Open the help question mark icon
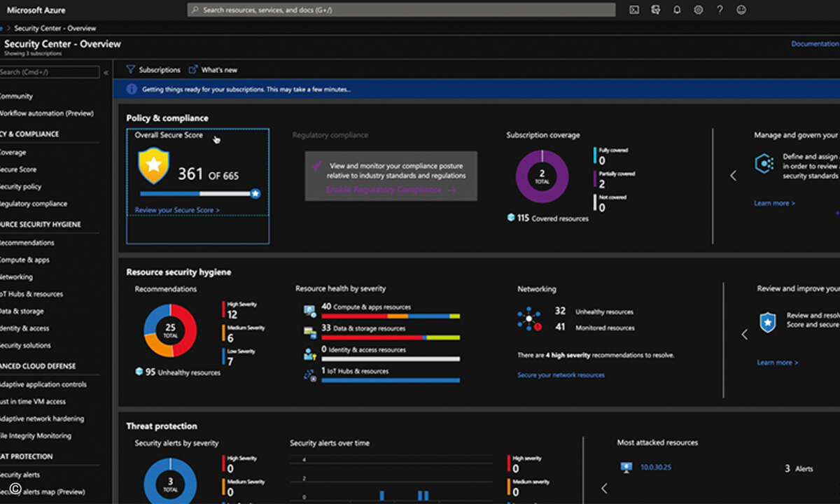 pos(720,10)
